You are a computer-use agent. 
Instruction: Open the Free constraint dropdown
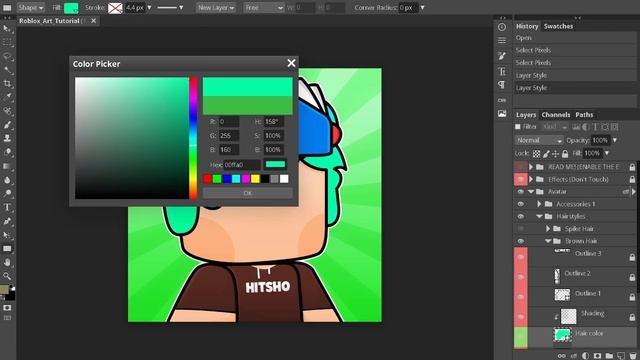(x=264, y=8)
